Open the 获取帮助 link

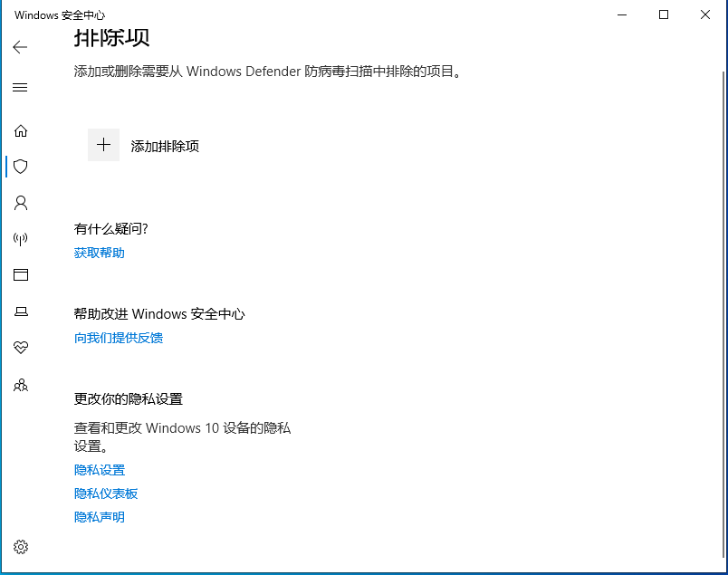click(x=100, y=253)
